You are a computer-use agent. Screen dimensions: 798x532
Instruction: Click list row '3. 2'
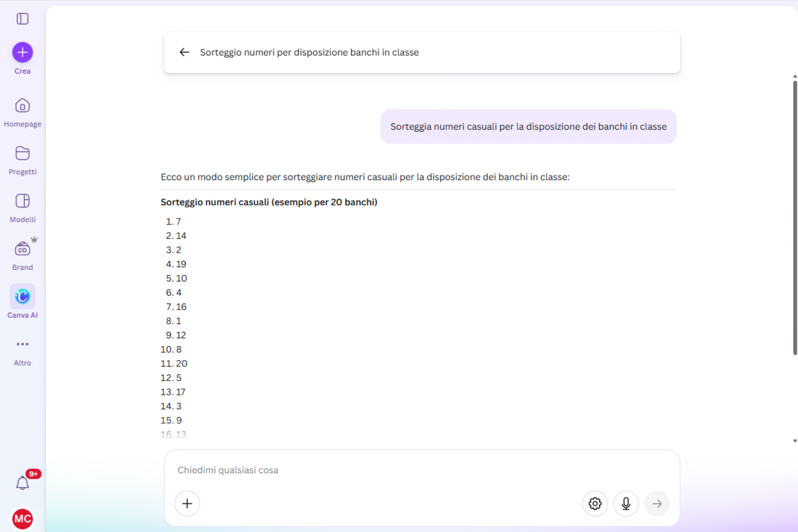pyautogui.click(x=173, y=250)
